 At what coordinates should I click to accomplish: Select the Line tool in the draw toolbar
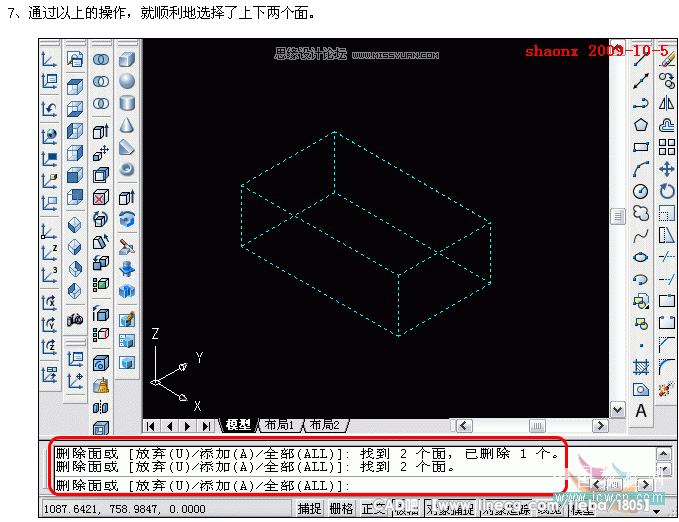click(641, 59)
